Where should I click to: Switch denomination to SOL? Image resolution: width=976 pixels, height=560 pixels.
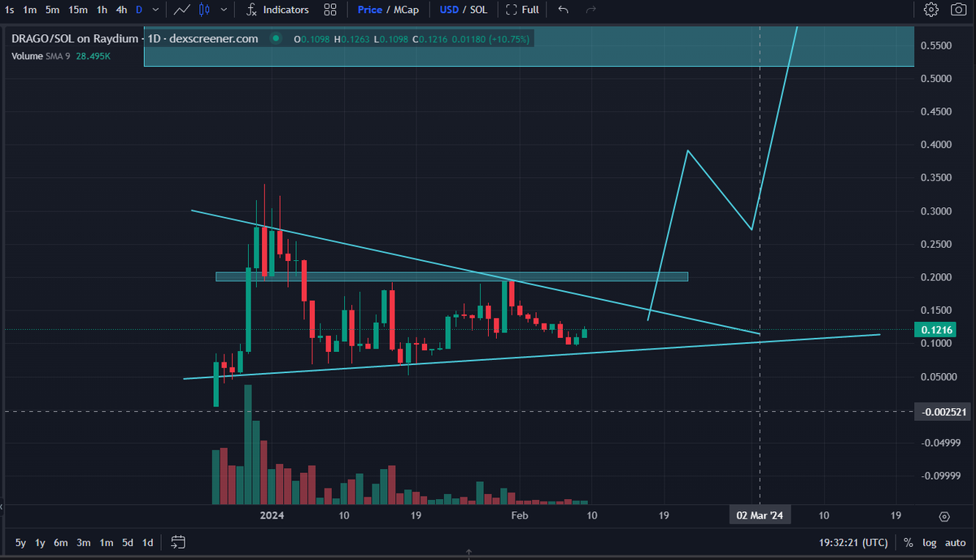coord(479,10)
